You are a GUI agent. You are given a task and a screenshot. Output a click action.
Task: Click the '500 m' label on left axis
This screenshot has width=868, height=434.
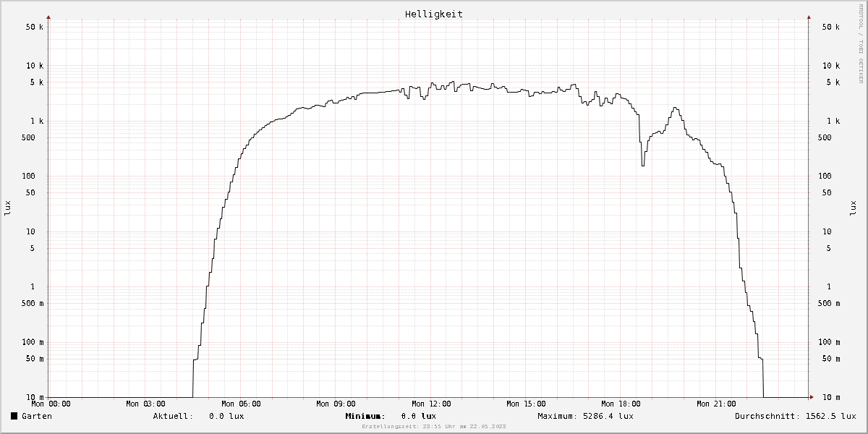pyautogui.click(x=33, y=304)
